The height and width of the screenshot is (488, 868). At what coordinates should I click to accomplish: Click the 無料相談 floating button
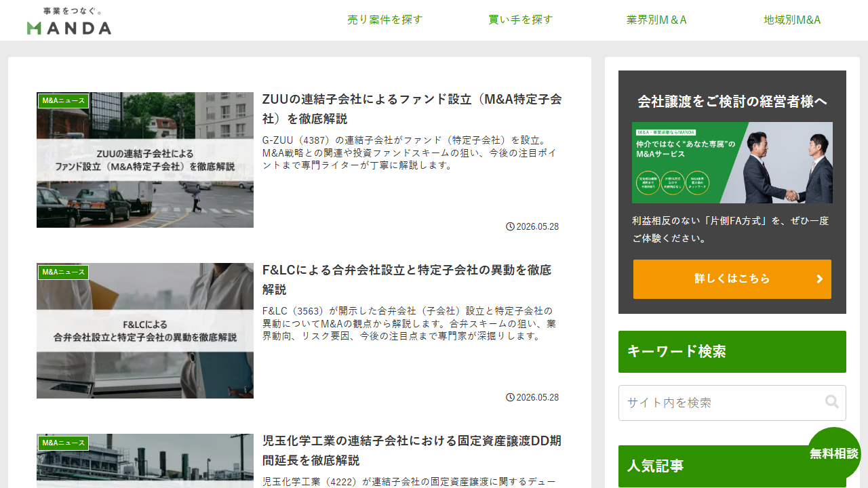pyautogui.click(x=834, y=453)
